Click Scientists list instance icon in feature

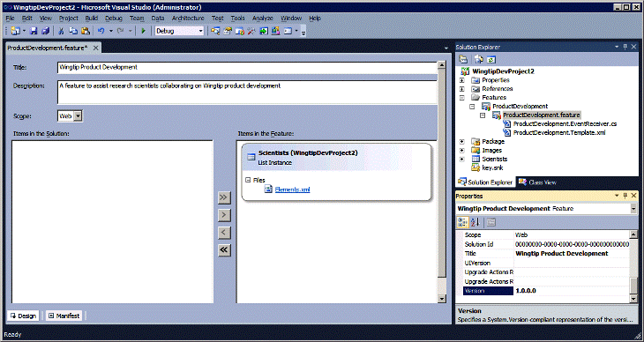coord(251,157)
